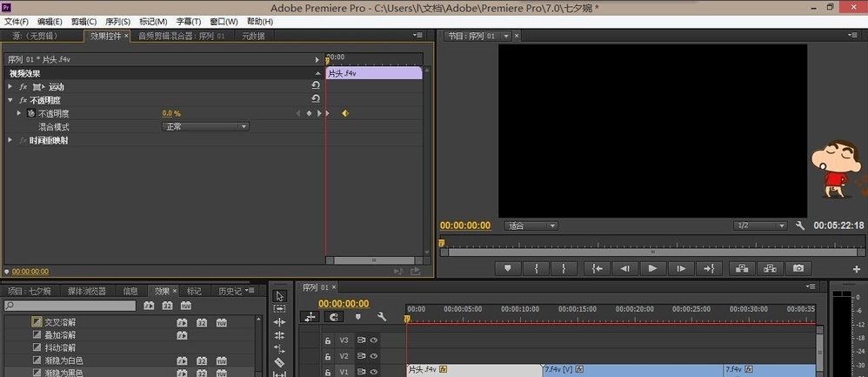The height and width of the screenshot is (377, 868).
Task: Open the 混合模式 dropdown showing 正常
Action: coord(205,127)
